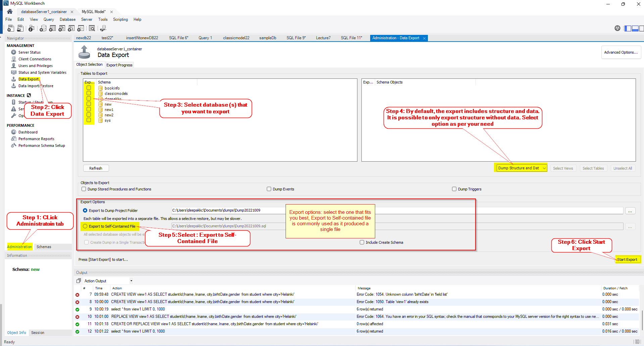Click the Users and Privileges person icon
The image size is (644, 346).
(x=14, y=66)
